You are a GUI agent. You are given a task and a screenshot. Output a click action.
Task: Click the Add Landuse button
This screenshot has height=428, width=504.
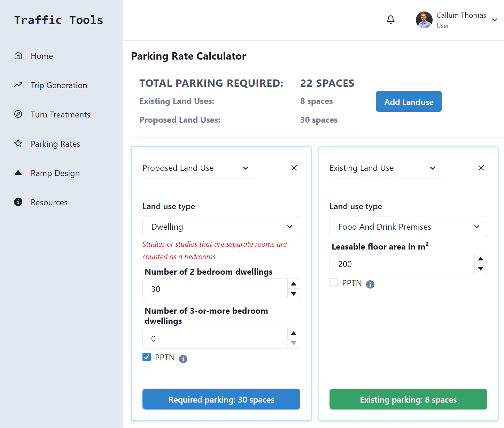coord(409,101)
